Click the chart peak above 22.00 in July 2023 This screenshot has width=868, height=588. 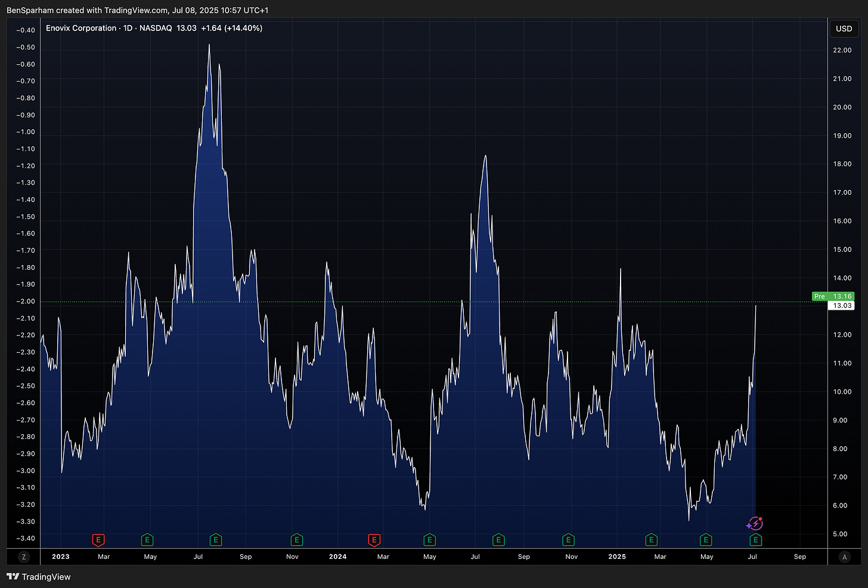click(209, 45)
